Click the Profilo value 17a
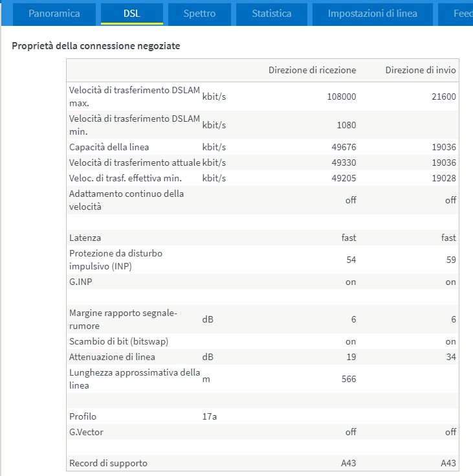 tap(210, 416)
